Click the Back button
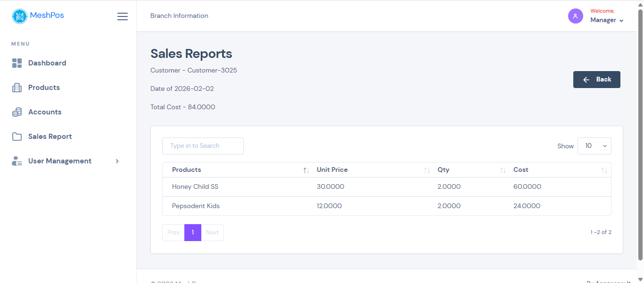 pos(597,80)
